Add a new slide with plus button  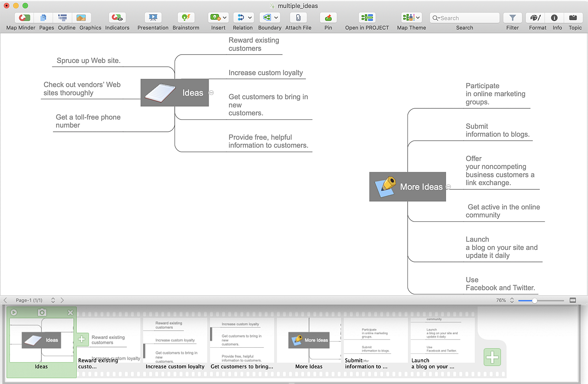coord(492,357)
